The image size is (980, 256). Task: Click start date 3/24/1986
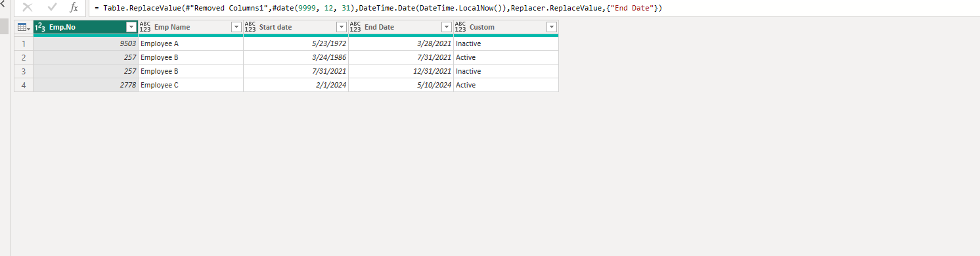(296, 57)
